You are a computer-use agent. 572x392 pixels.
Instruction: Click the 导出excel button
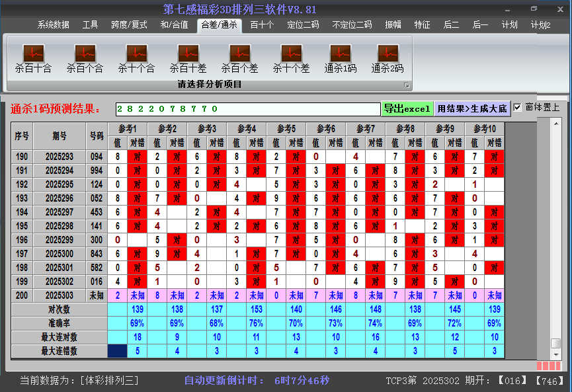point(407,108)
